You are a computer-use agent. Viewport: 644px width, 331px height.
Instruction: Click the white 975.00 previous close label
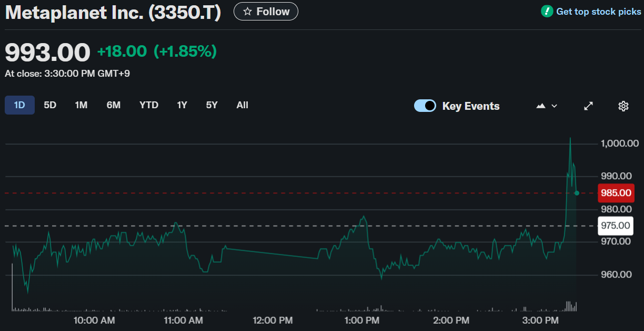click(x=616, y=226)
